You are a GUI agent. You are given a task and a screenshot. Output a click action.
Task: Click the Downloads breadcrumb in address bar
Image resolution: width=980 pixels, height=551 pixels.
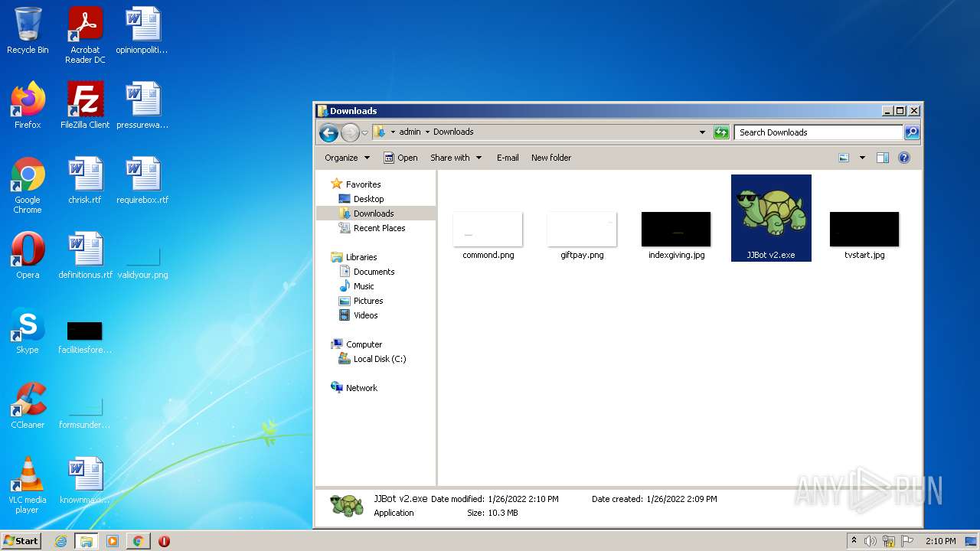click(x=453, y=132)
